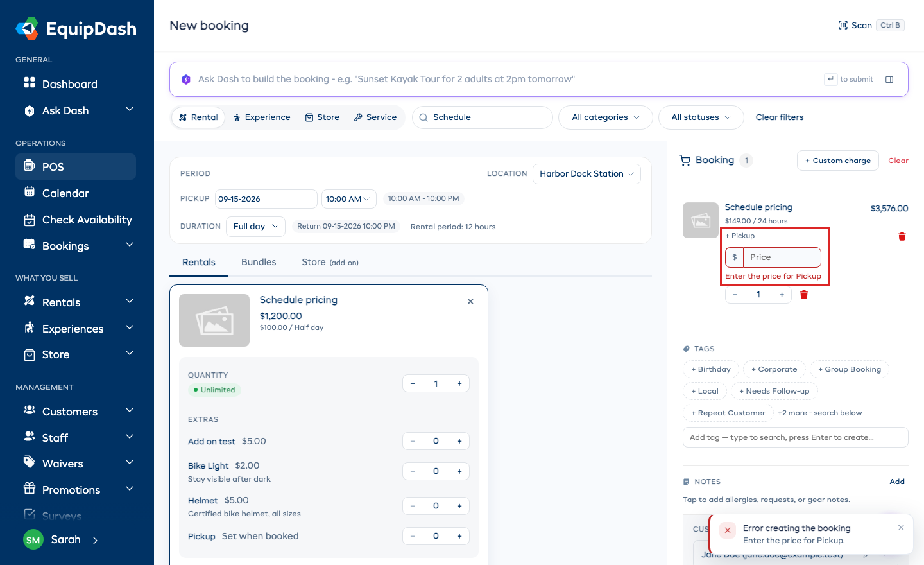This screenshot has height=565, width=924.
Task: Click the Custom charge button
Action: tap(838, 161)
